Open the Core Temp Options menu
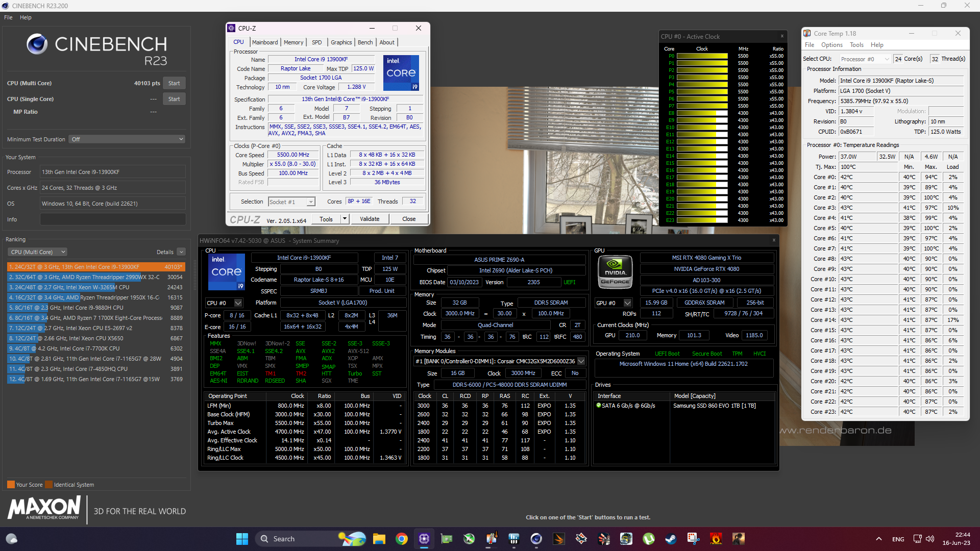This screenshot has height=551, width=980. 832,45
